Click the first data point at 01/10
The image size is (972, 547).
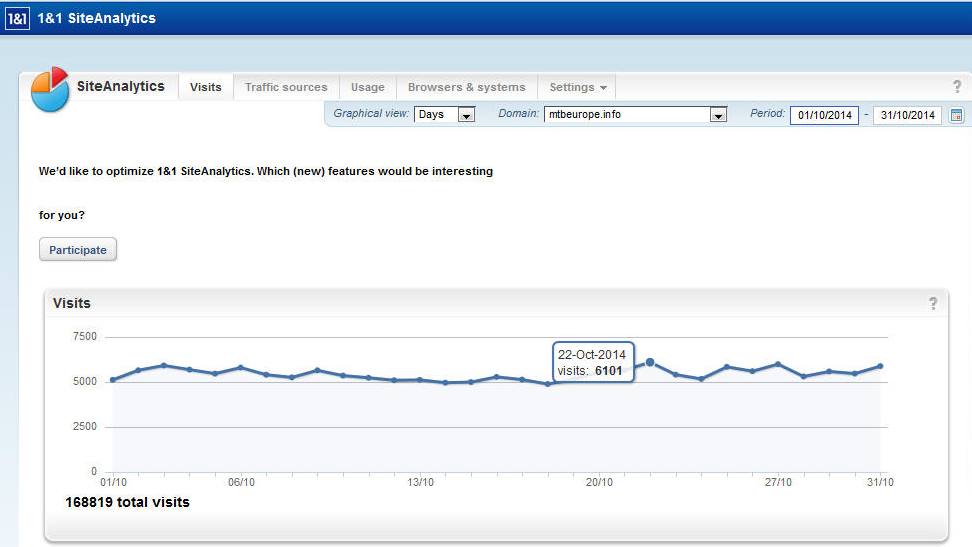pos(113,380)
